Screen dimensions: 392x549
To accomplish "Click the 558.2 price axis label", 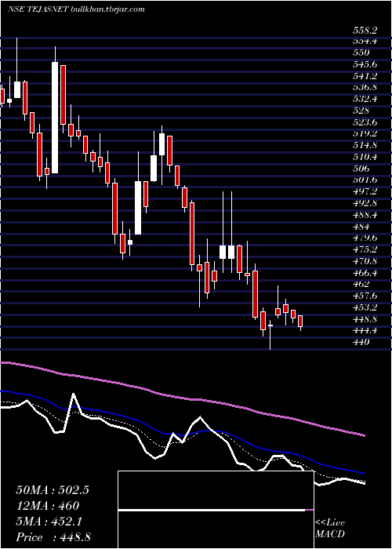I will (365, 31).
